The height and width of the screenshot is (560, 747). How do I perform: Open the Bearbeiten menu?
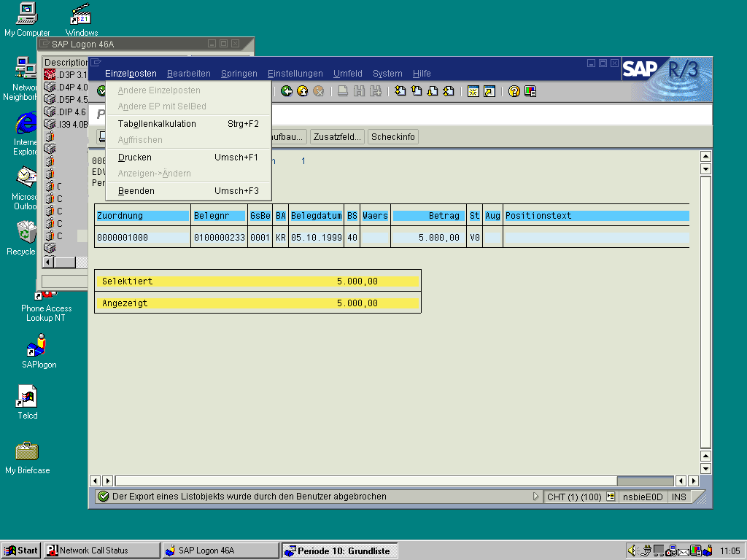189,74
